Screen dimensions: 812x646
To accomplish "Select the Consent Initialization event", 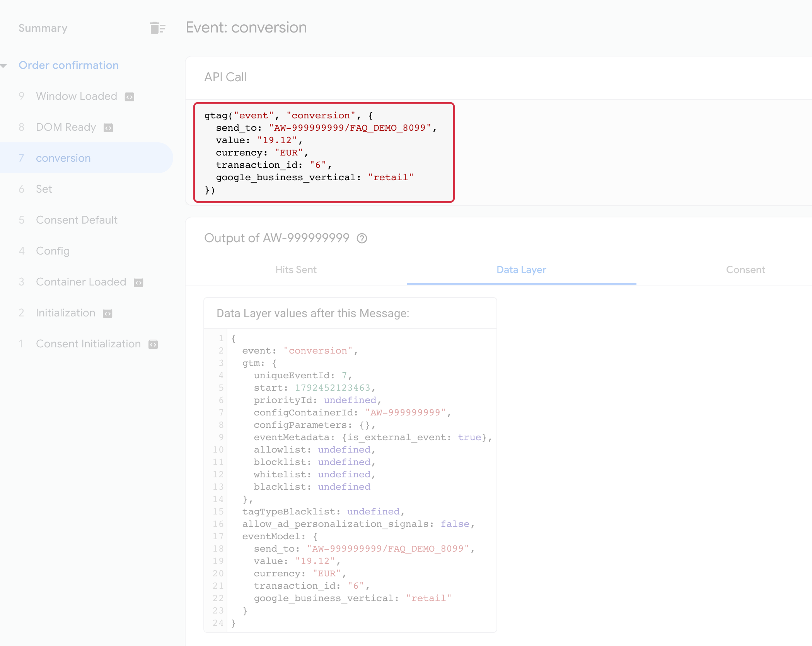I will coord(88,344).
